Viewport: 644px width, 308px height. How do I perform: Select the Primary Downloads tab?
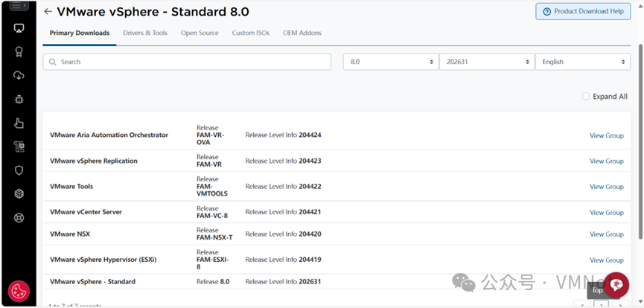click(x=80, y=33)
